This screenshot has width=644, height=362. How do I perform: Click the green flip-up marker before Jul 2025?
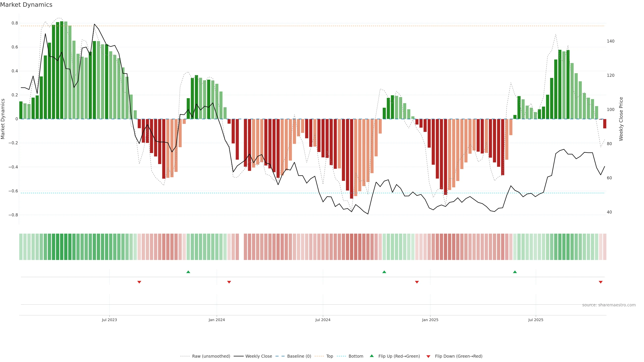click(x=515, y=272)
